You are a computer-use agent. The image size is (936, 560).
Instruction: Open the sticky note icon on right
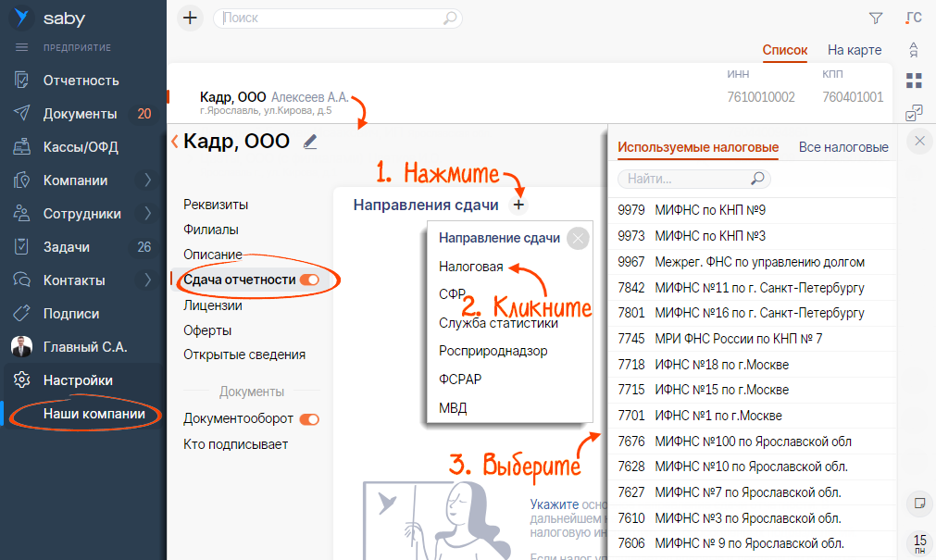point(920,504)
